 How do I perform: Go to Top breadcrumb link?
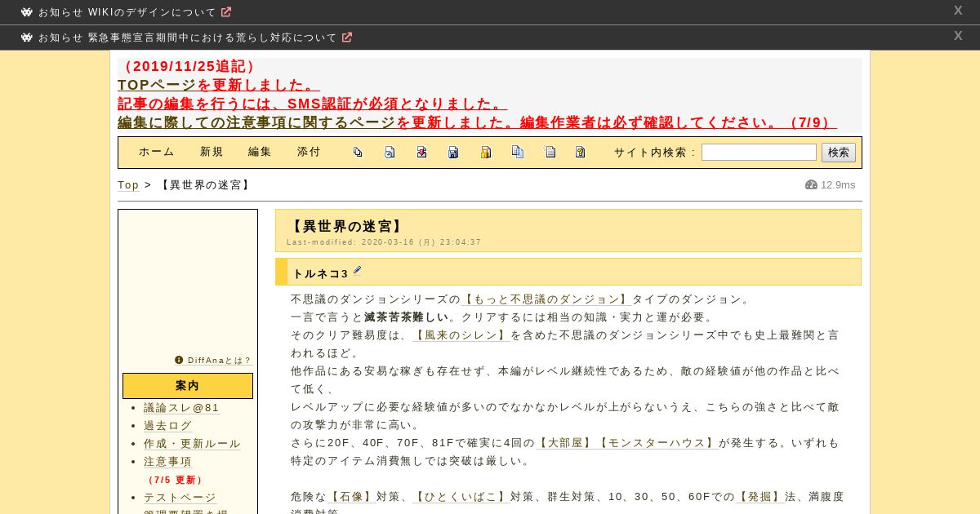pyautogui.click(x=128, y=185)
